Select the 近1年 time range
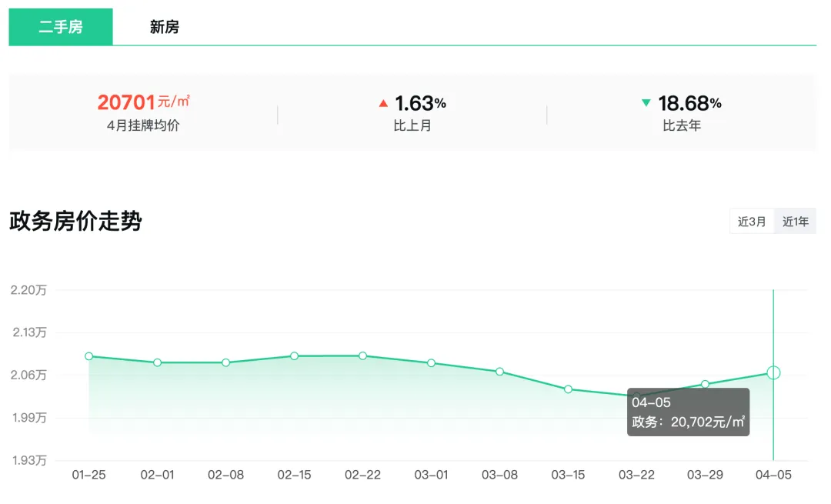 pyautogui.click(x=796, y=222)
